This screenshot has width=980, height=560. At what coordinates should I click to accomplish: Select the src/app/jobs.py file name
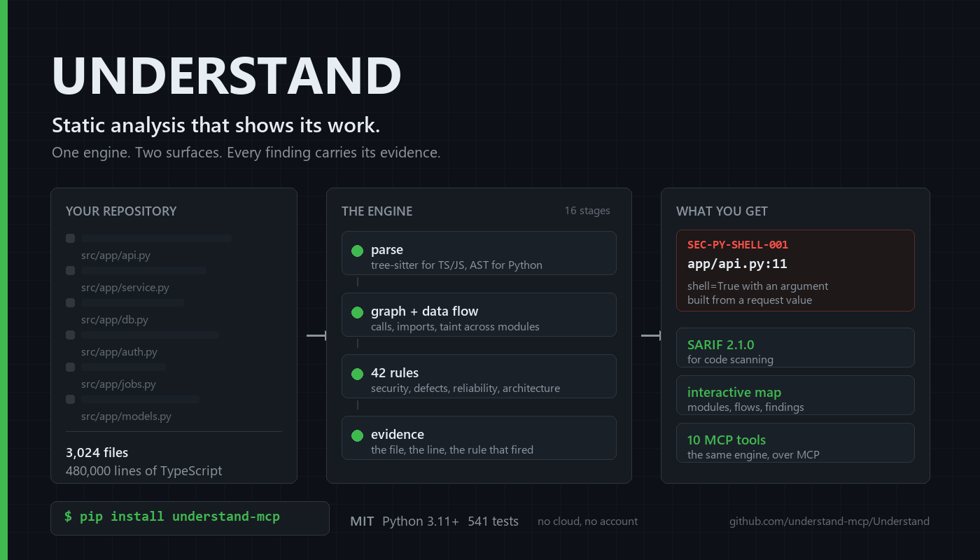tap(118, 384)
